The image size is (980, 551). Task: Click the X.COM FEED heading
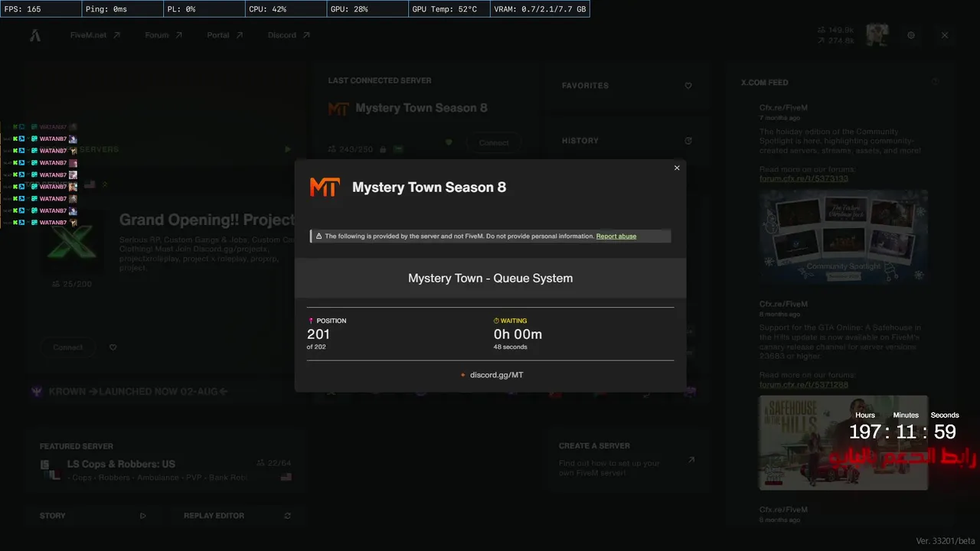tap(764, 83)
